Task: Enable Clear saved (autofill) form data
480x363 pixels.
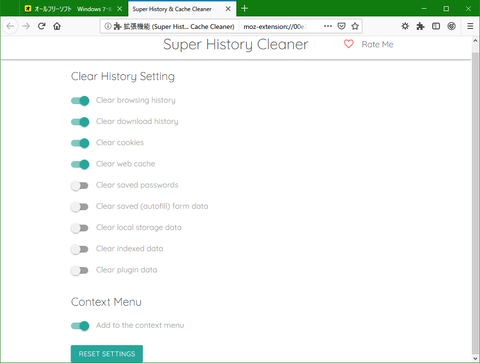Action: click(79, 207)
